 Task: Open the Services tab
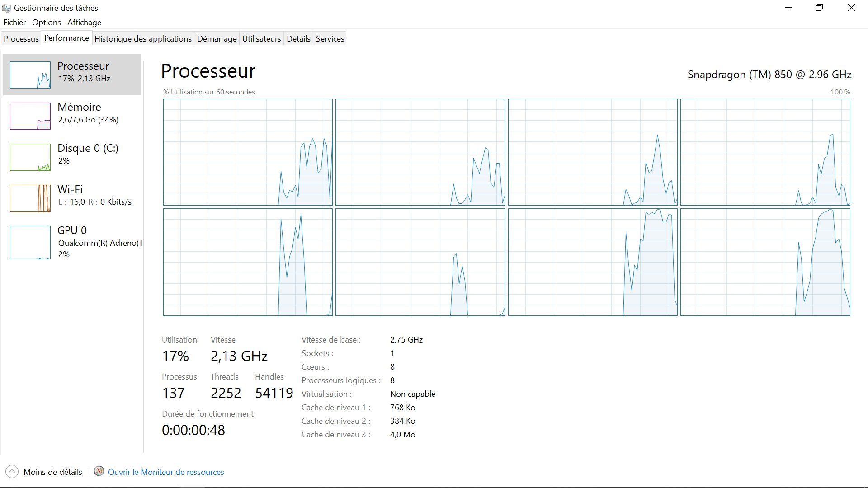(x=330, y=39)
